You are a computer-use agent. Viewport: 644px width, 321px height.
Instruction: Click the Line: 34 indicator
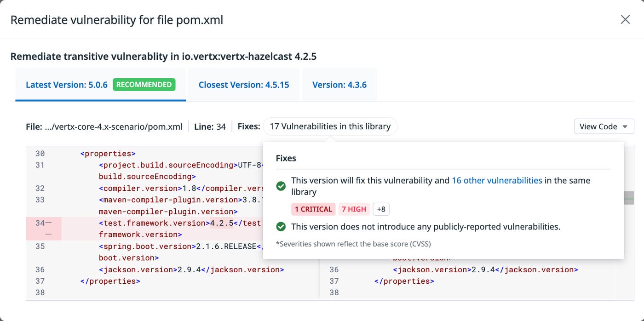point(210,126)
